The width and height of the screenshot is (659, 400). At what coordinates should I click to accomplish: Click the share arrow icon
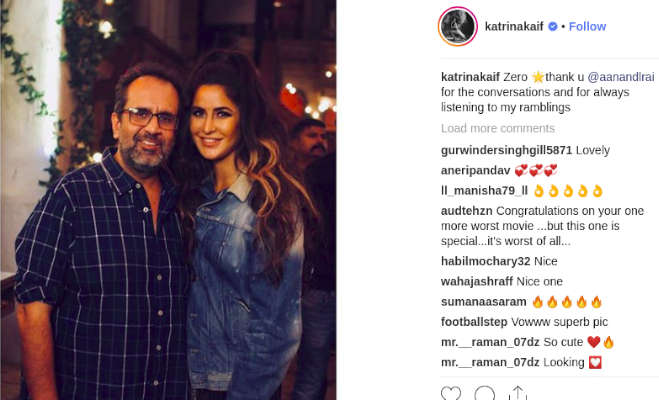(517, 393)
